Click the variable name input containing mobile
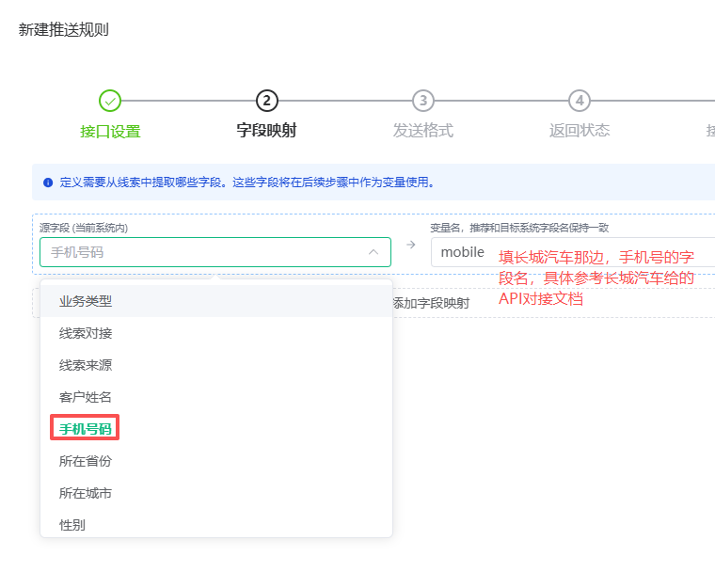 (573, 252)
